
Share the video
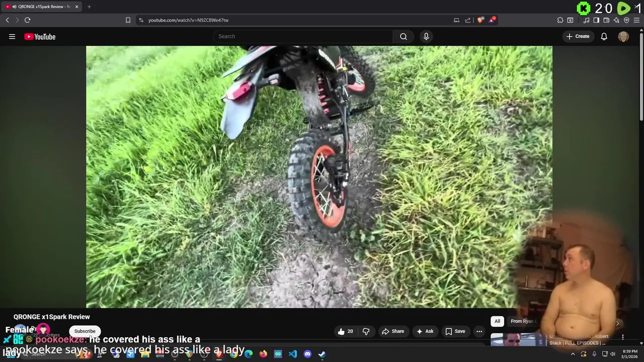coord(393,331)
